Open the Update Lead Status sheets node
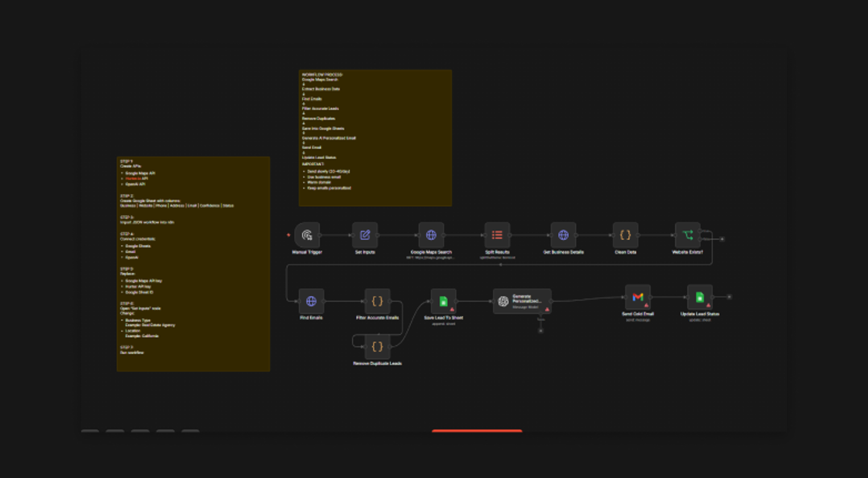 pos(700,297)
